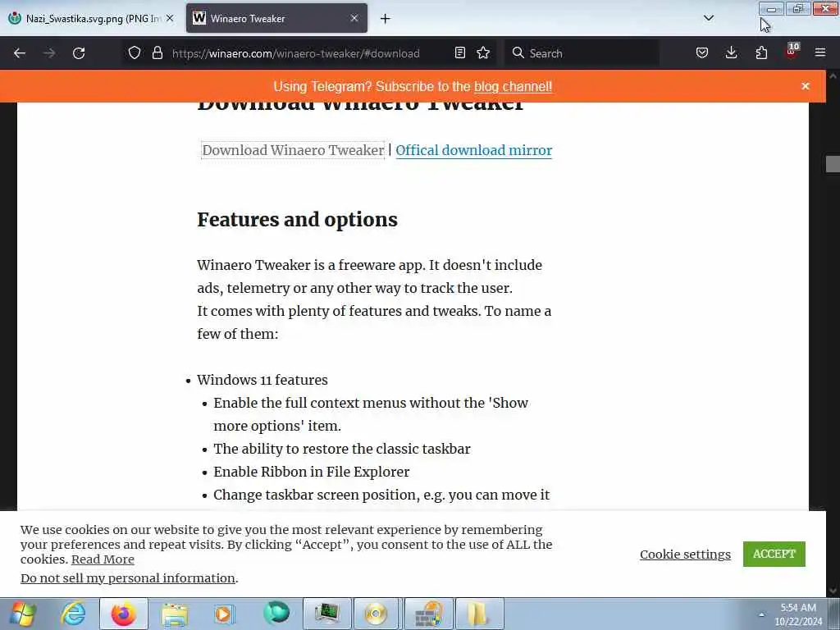
Task: Click The ability to restore classic taskbar text
Action: (342, 449)
